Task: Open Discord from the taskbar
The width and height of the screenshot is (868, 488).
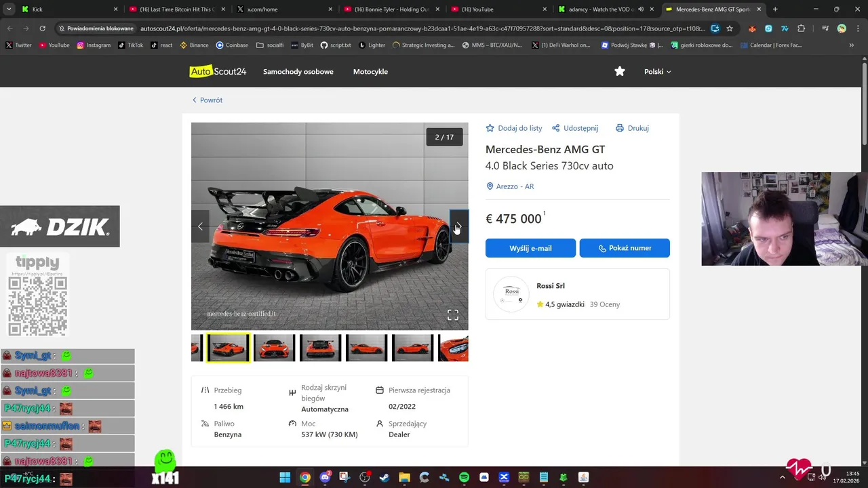Action: coord(325,477)
